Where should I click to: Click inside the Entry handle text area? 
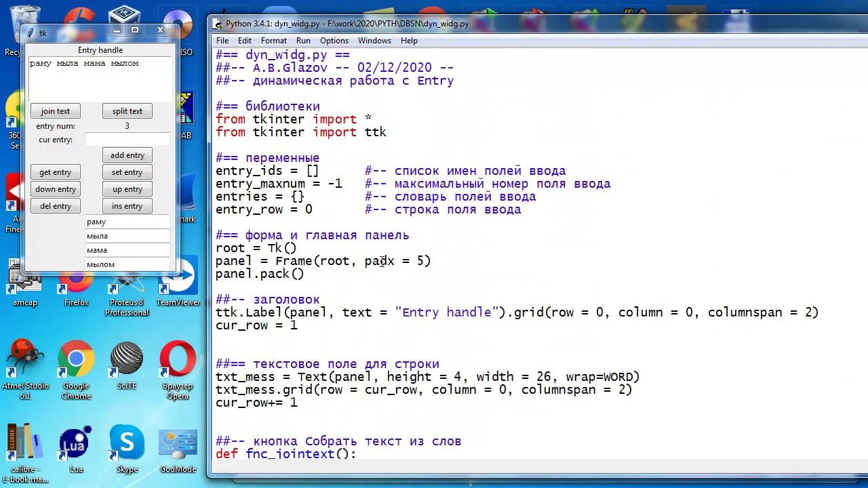click(100, 79)
